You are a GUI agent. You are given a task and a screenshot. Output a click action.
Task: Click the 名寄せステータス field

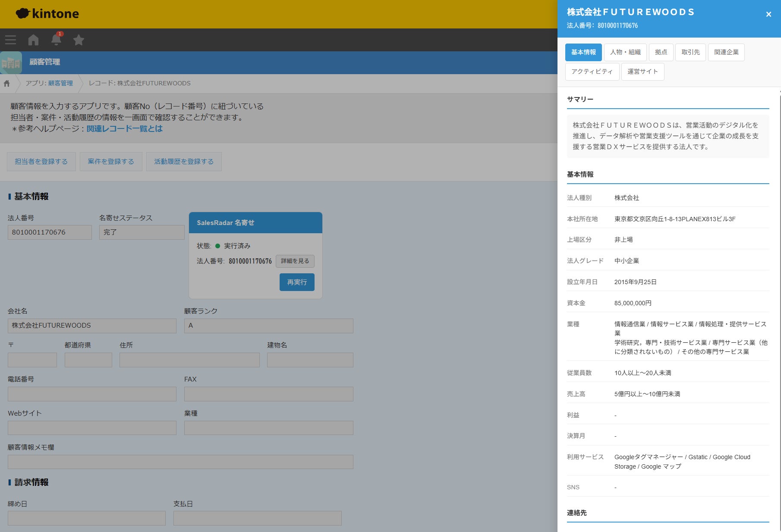pos(142,232)
